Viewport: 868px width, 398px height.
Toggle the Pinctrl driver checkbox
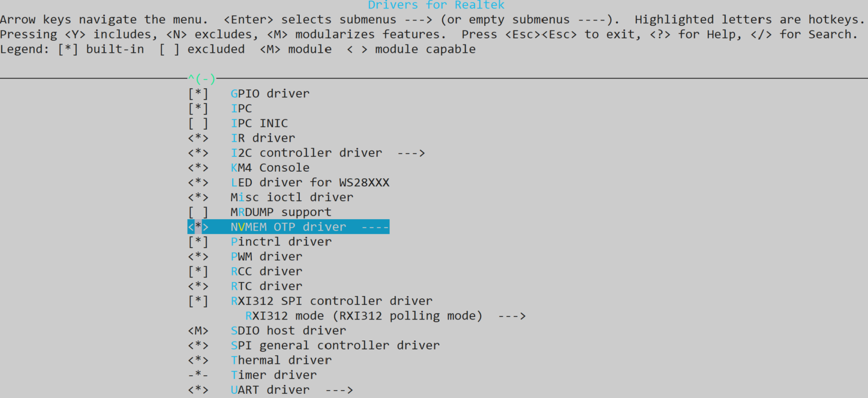point(198,241)
